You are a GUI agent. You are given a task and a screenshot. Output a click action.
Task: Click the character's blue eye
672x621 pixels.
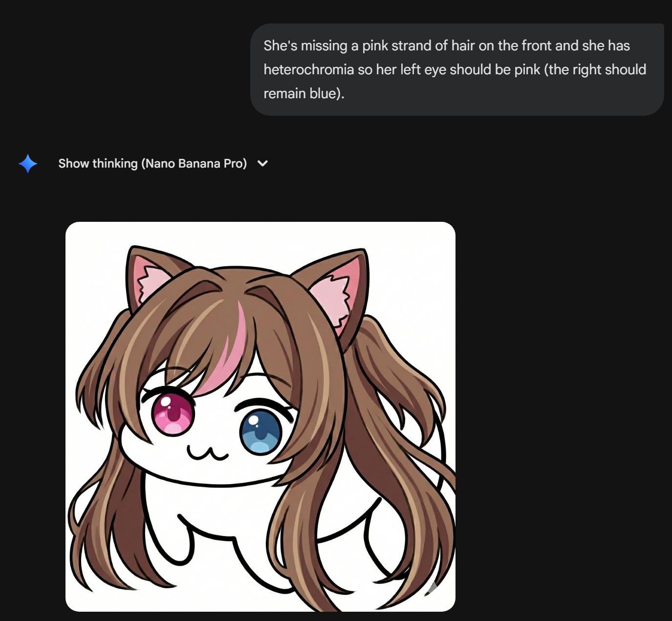tap(261, 432)
